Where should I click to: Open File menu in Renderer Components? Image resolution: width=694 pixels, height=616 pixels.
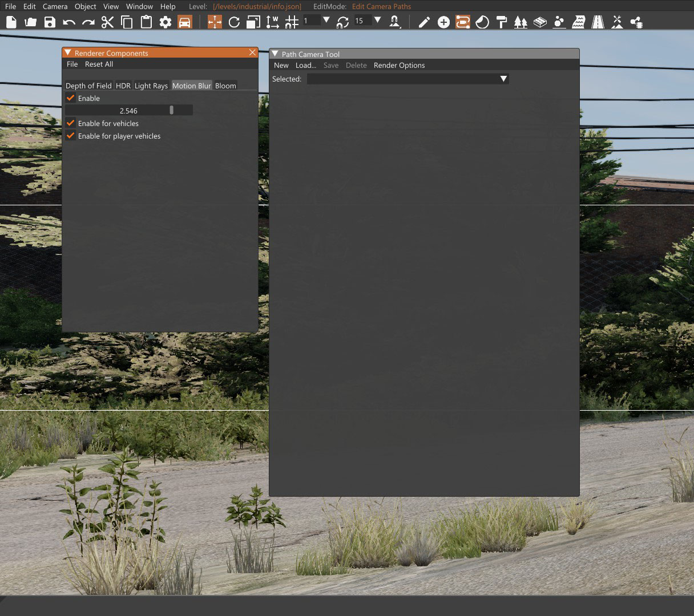point(72,64)
